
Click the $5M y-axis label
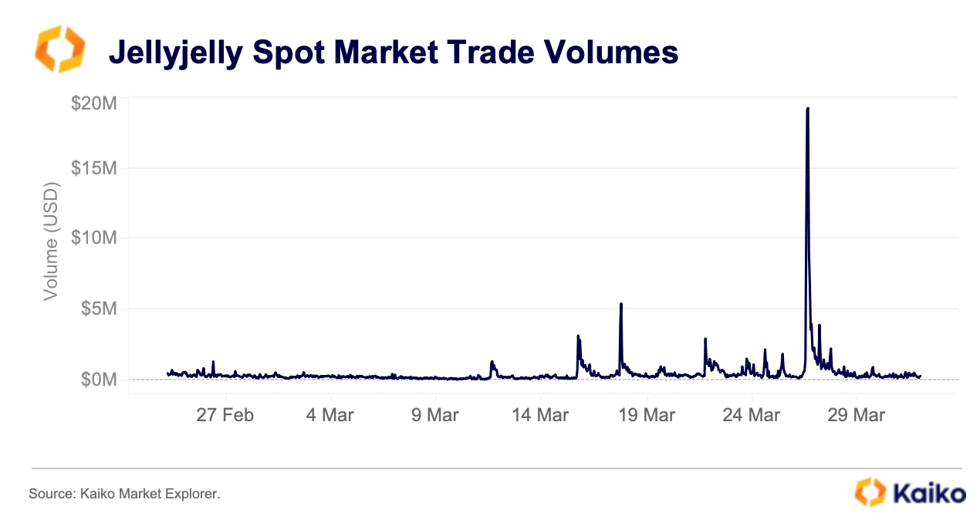coord(99,309)
